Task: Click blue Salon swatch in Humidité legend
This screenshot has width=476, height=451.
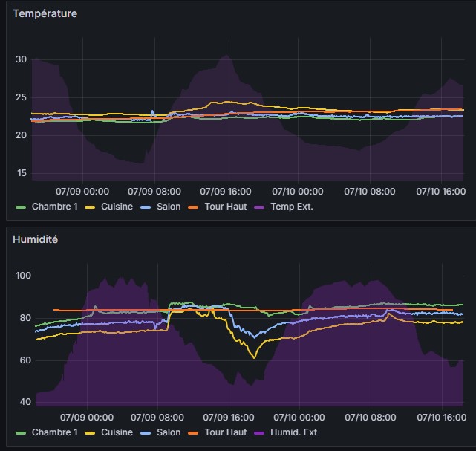Action: [146, 432]
